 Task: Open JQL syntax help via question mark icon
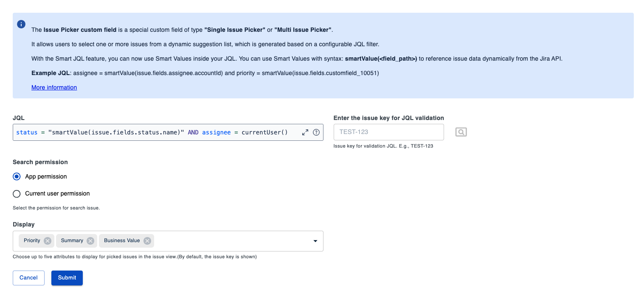[x=316, y=132]
